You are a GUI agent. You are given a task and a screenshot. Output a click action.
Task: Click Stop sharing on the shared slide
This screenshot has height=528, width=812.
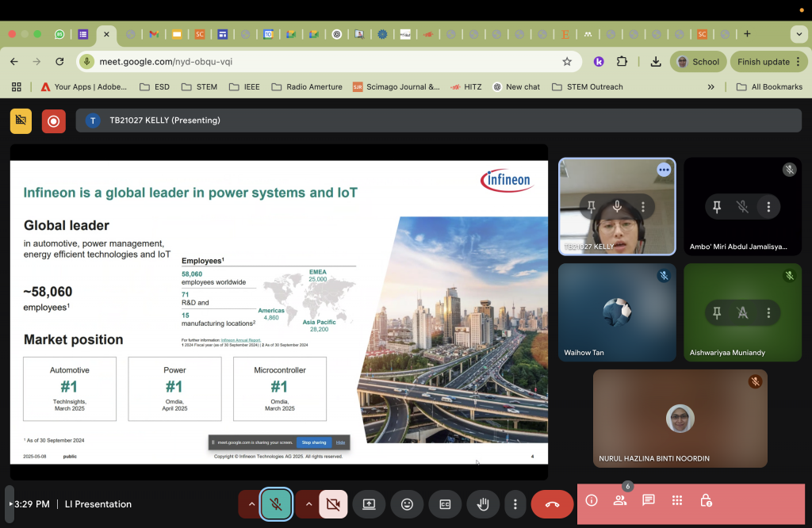click(314, 442)
